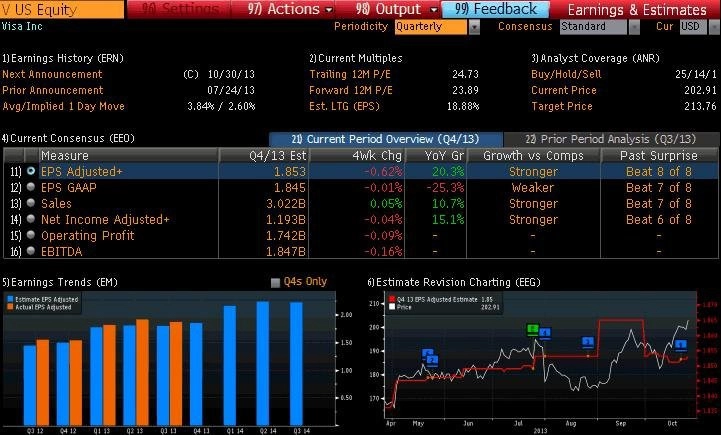Click the orange Actual EPS Adjusted legend icon
This screenshot has width=721, height=435.
click(x=8, y=307)
